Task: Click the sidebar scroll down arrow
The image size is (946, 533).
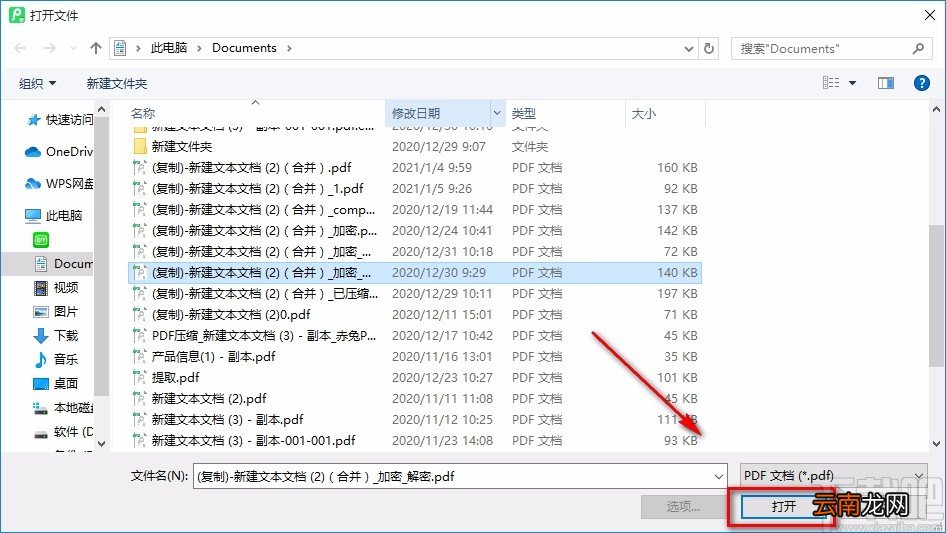Action: (x=101, y=443)
